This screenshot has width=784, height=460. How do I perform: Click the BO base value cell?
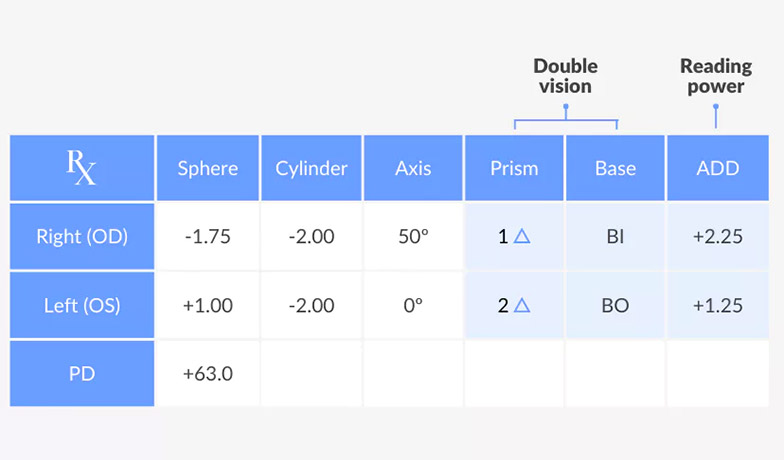pyautogui.click(x=616, y=305)
